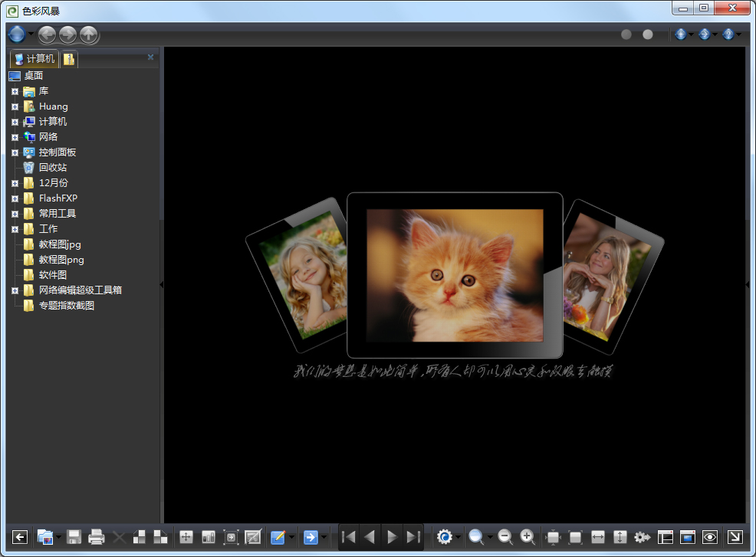Open the histogram bar chart icon
The image size is (756, 557).
click(x=209, y=537)
